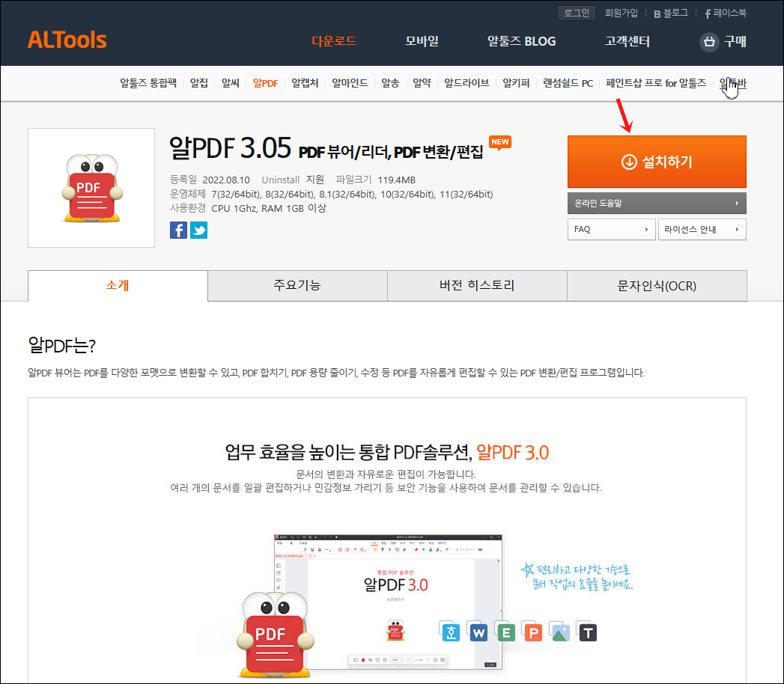The height and width of the screenshot is (684, 784).
Task: Switch to 문자인식(OCR) tab
Action: (x=657, y=286)
